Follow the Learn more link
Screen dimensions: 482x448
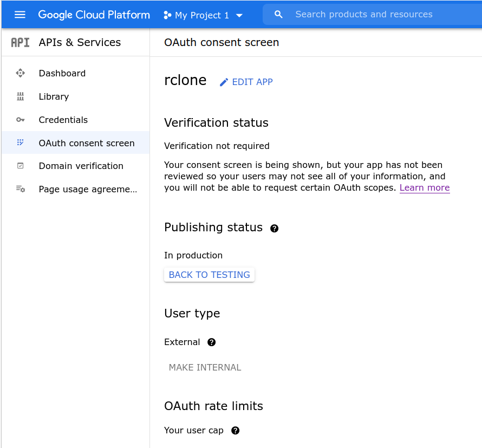[x=425, y=188]
